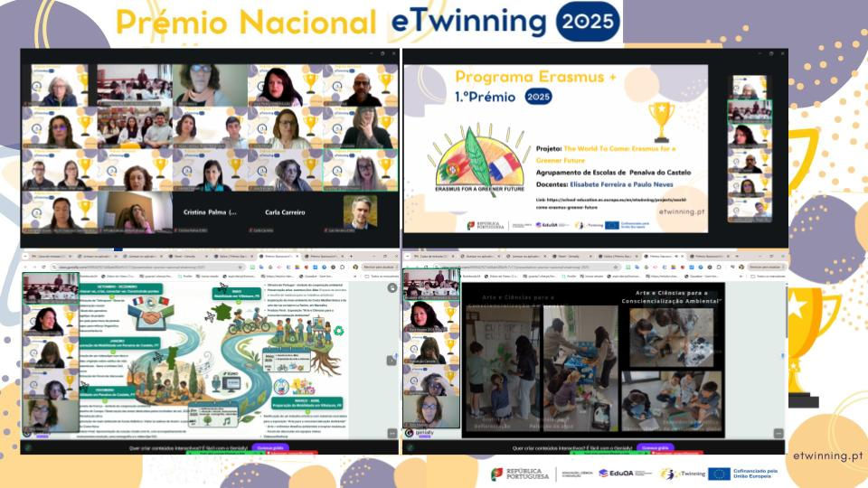Click forward arrow in bottom-left browser window
868x488 pixels.
coord(34,267)
